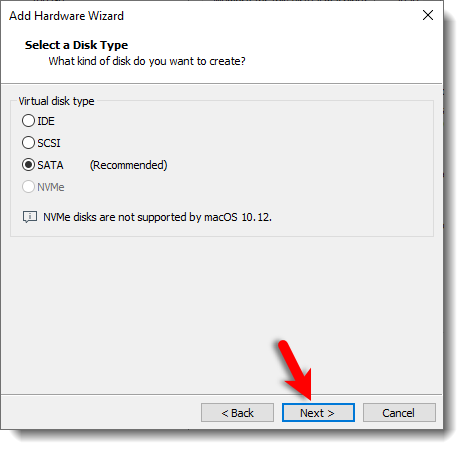Select the SATA radio button circle
Image resolution: width=466 pixels, height=452 pixels.
tap(28, 165)
